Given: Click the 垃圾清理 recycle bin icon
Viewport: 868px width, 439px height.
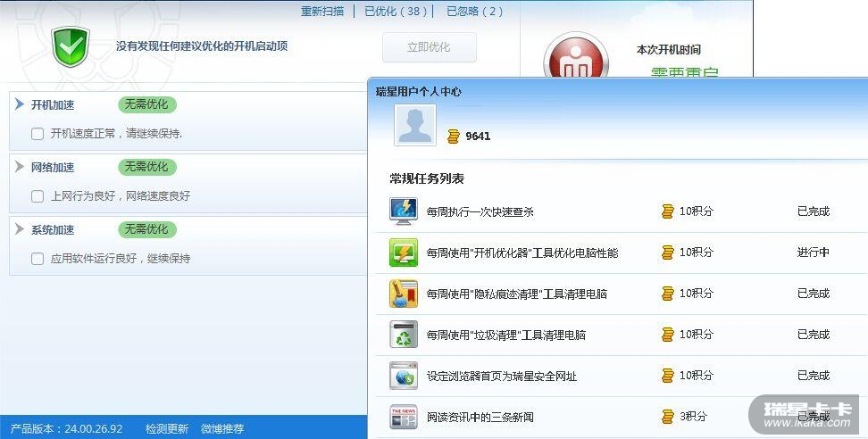Looking at the screenshot, I should pyautogui.click(x=404, y=335).
